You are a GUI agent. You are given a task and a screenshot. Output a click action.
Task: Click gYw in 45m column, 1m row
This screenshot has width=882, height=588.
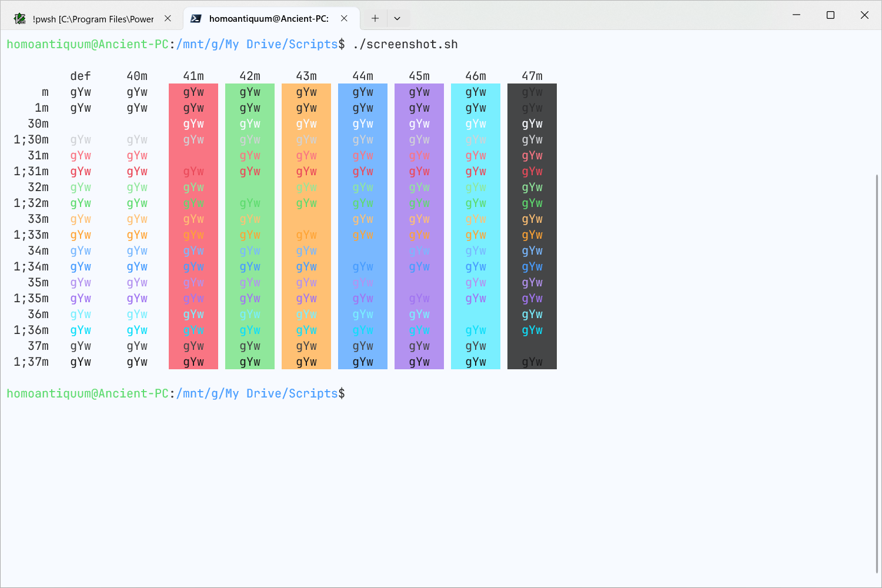(x=419, y=109)
